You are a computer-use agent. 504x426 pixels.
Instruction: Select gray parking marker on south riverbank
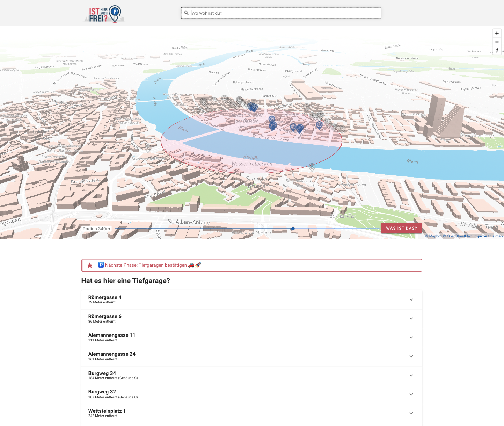(312, 167)
